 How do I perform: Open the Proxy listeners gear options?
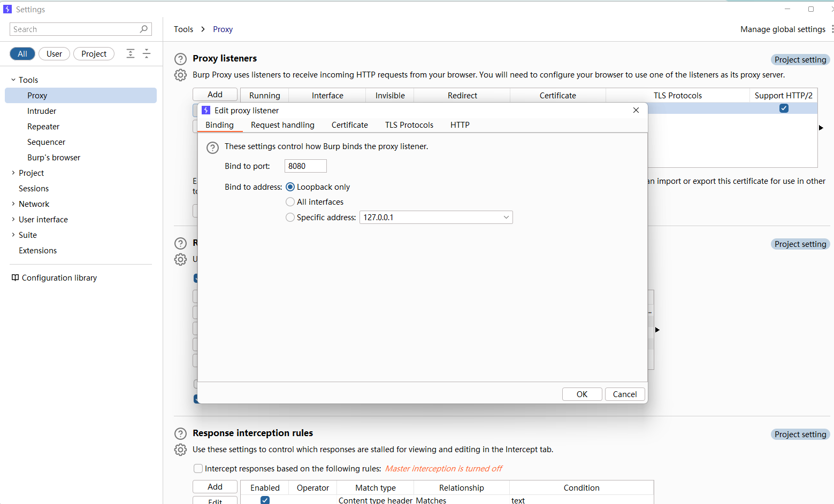coord(181,75)
